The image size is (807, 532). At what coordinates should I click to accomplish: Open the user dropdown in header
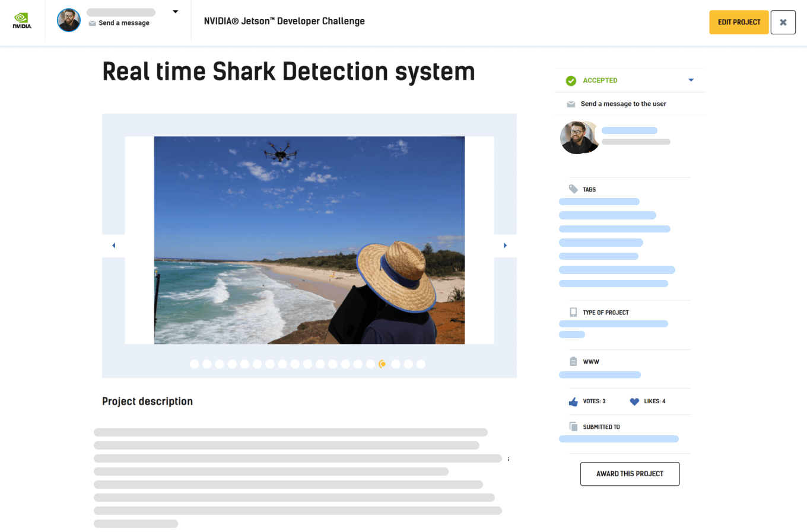coord(175,12)
